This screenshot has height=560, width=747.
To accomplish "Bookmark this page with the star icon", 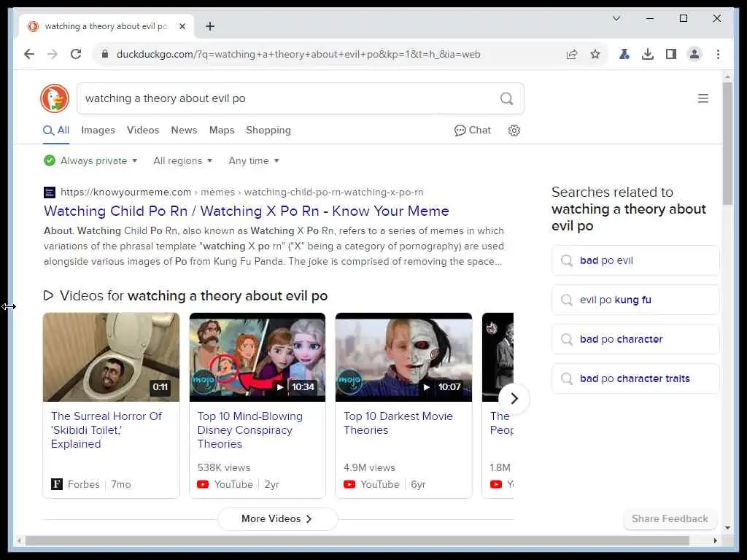I will click(x=595, y=54).
